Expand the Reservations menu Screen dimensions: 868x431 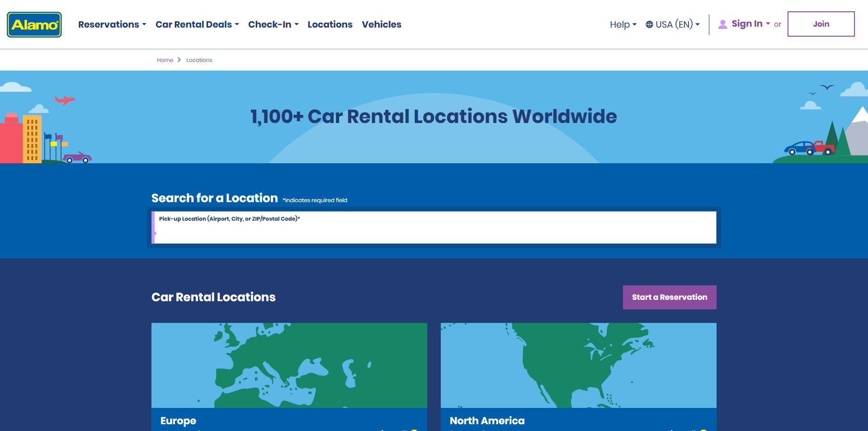pyautogui.click(x=112, y=24)
